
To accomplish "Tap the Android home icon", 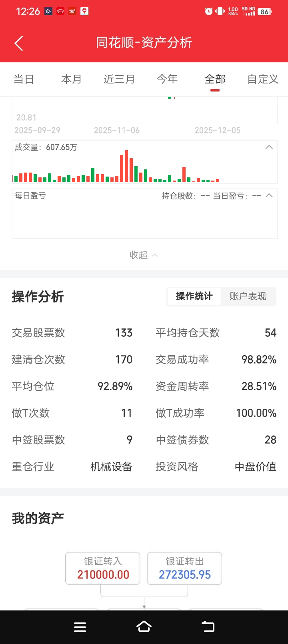I will 144,627.
